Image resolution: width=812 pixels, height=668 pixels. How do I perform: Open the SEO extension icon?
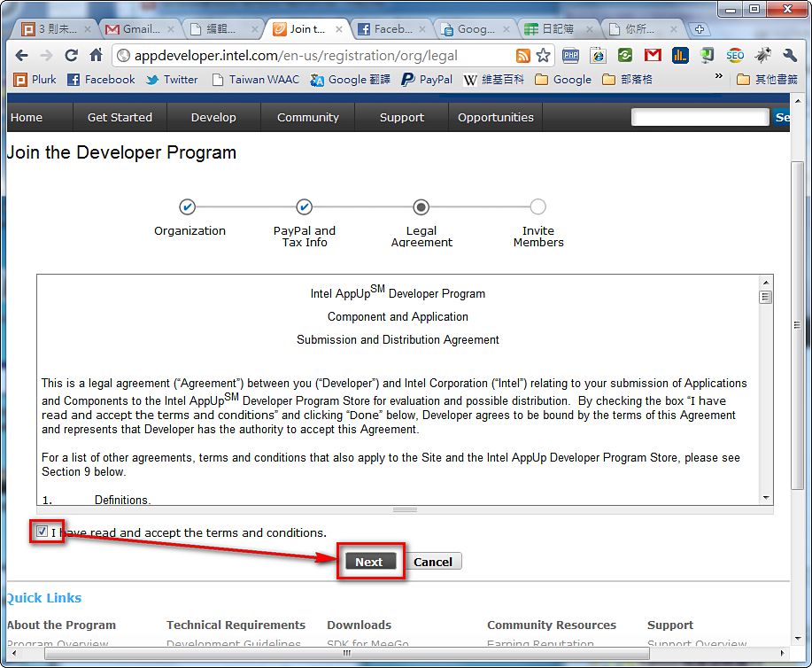[x=735, y=56]
